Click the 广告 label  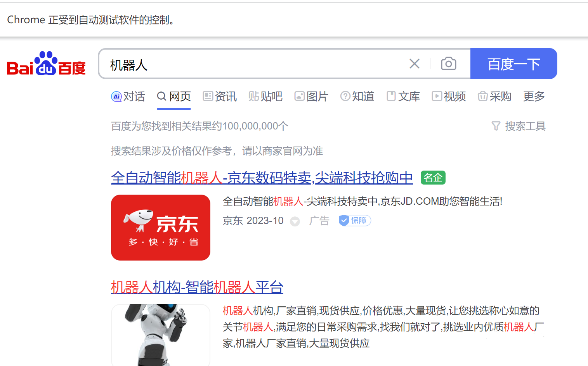319,221
